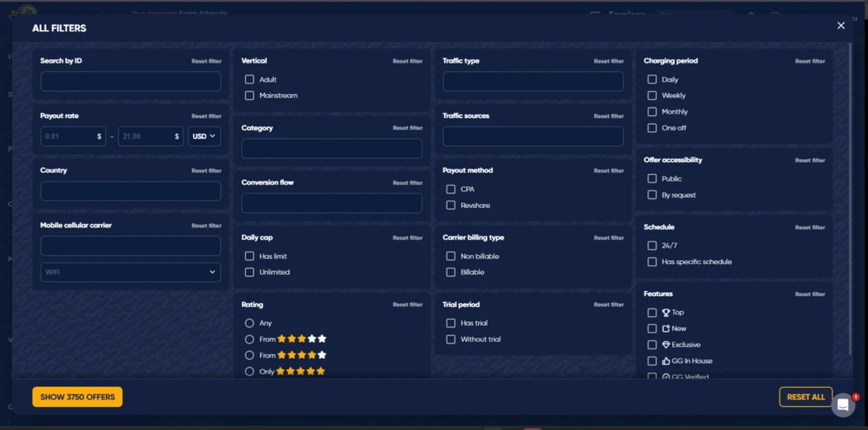Select the Revshare payout method
This screenshot has height=430, width=868.
451,205
